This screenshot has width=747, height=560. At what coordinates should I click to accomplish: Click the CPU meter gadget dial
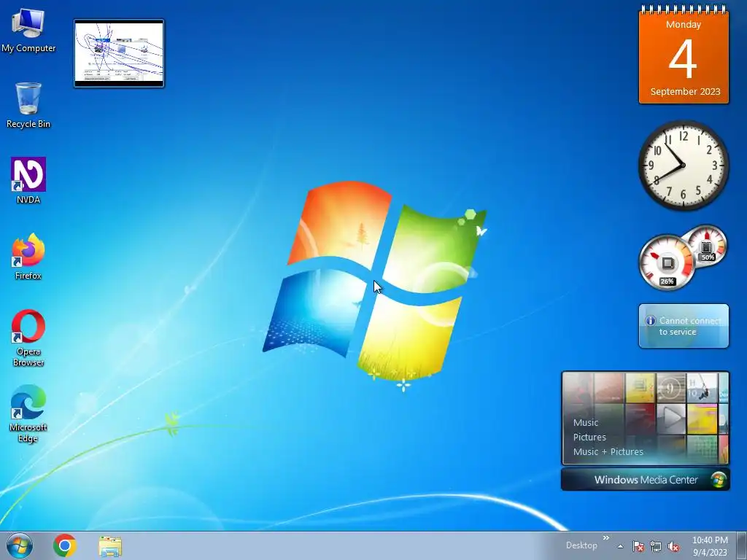(x=667, y=262)
